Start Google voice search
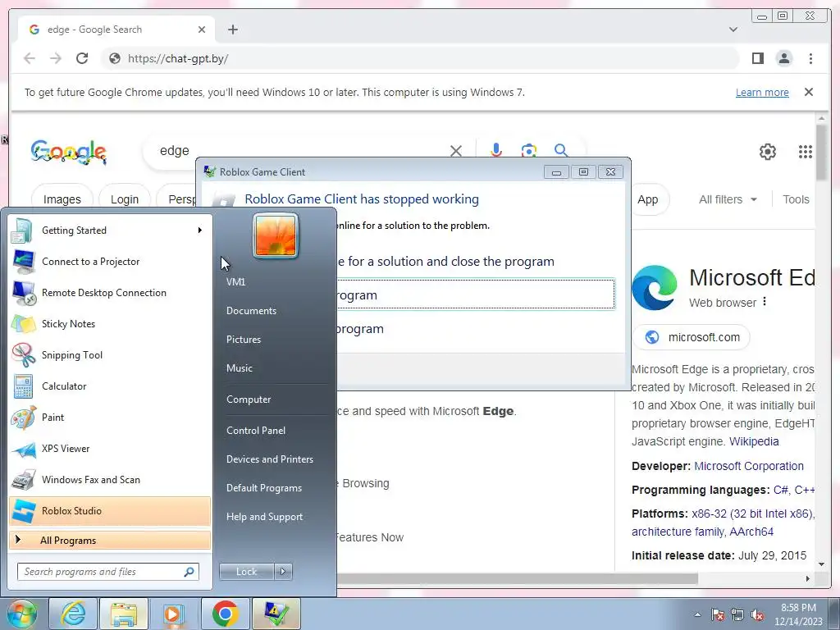This screenshot has width=840, height=630. pyautogui.click(x=496, y=151)
